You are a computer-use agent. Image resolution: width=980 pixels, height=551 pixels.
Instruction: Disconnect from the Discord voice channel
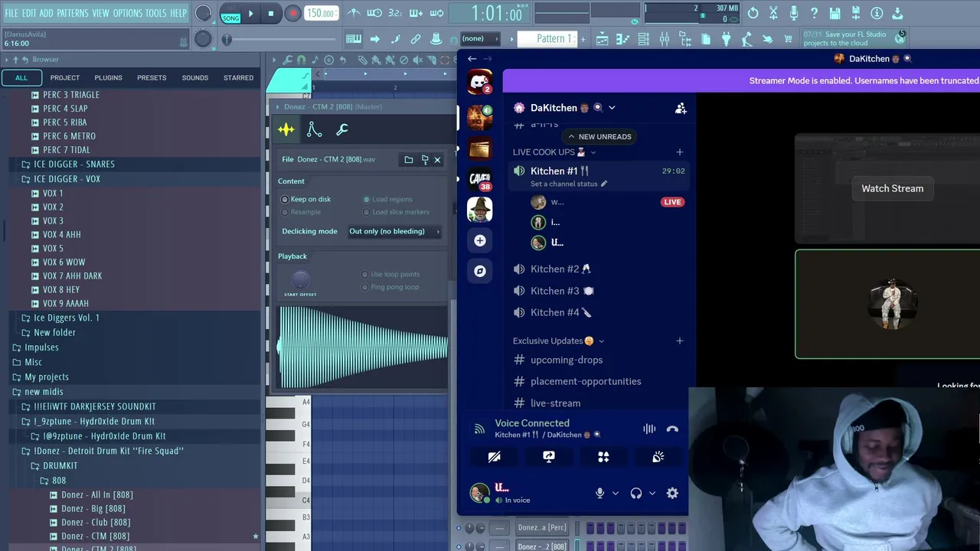(672, 429)
